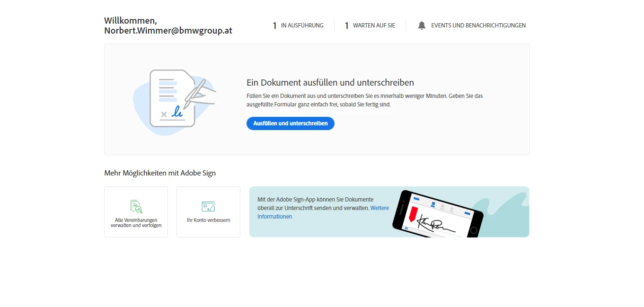Click Mehr Möglichkeiten mit Adobe Sign heading
Screen dimensions: 644x307
[x=160, y=173]
